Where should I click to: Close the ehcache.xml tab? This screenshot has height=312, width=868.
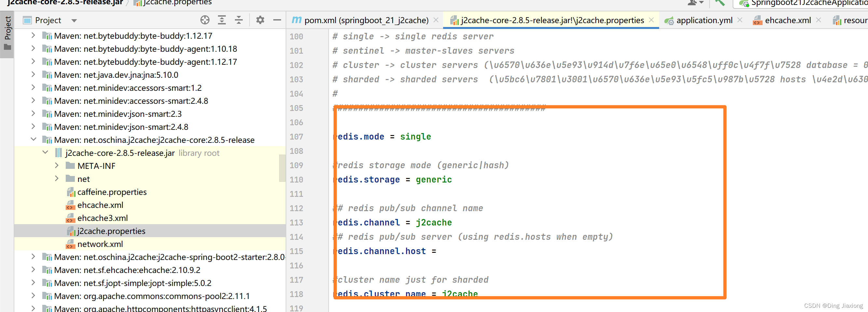819,20
